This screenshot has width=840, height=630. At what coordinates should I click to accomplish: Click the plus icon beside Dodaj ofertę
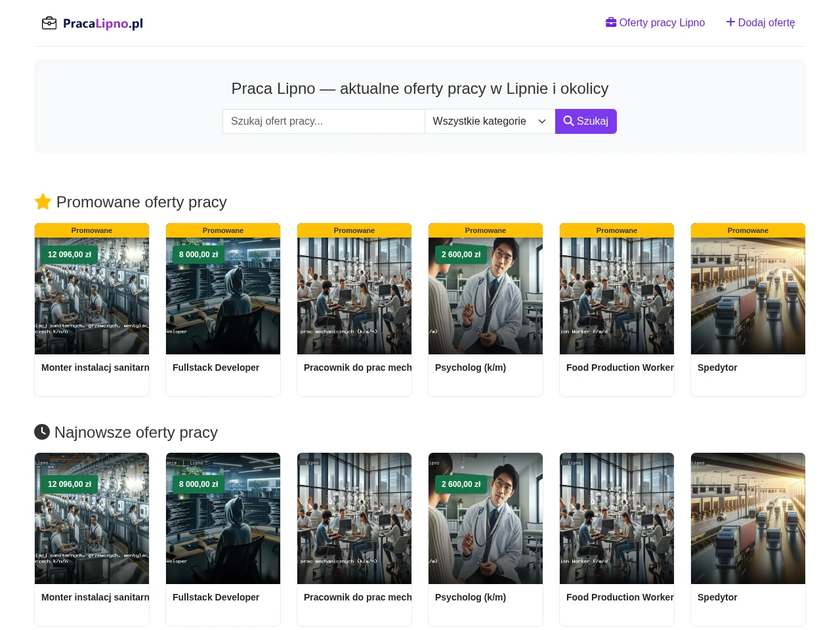[730, 22]
